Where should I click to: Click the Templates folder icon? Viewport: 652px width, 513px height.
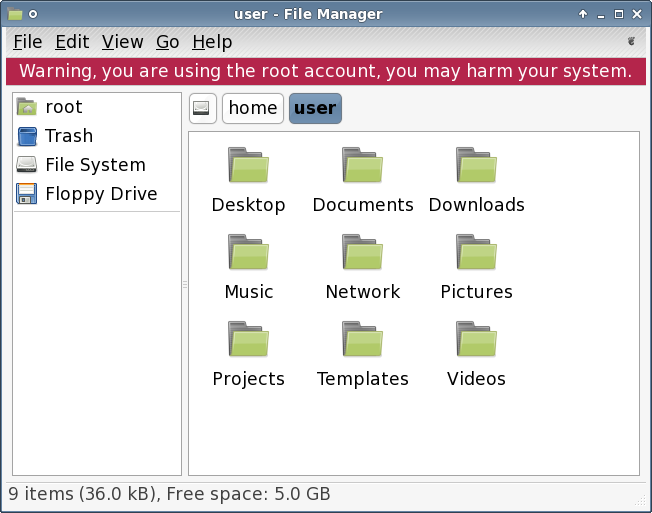coord(362,339)
